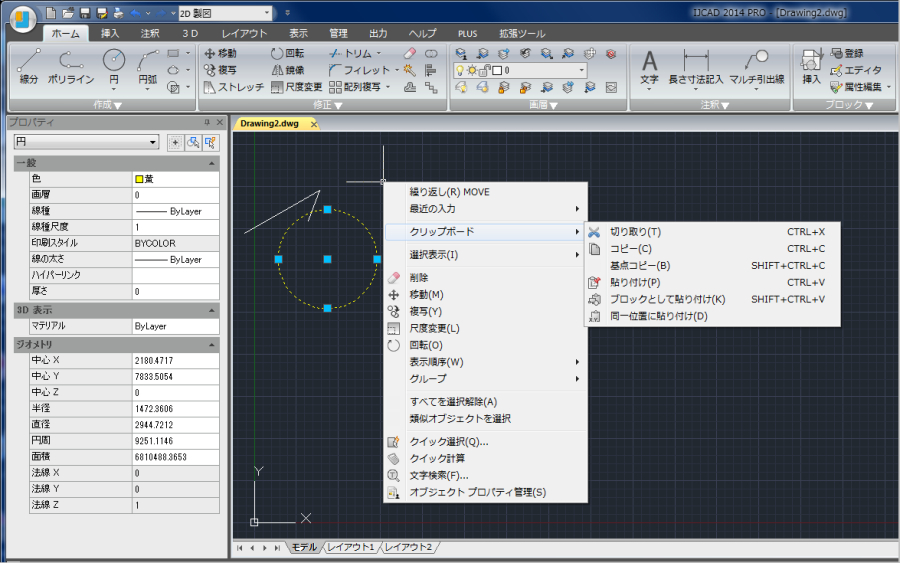Screen dimensions: 900x563
Task: Open the IJCAD application menu orb
Action: (23, 20)
